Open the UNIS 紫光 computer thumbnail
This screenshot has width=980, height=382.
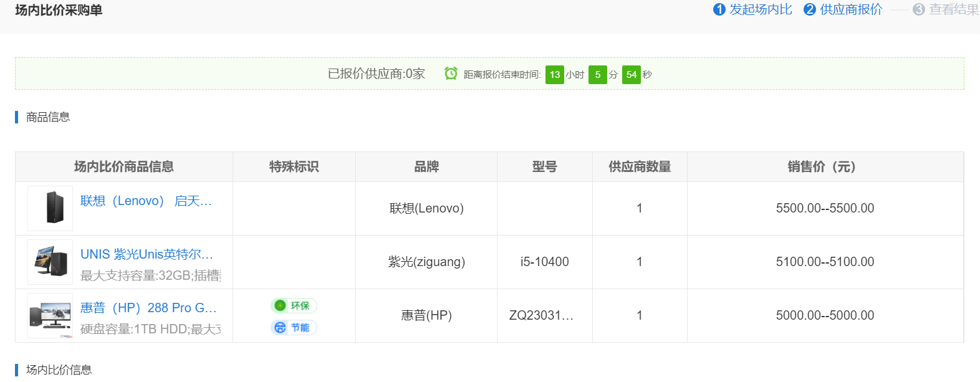50,262
